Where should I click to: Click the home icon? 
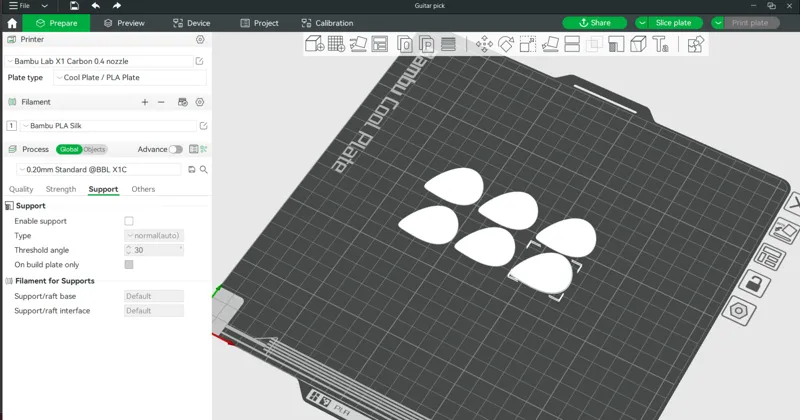[12, 23]
